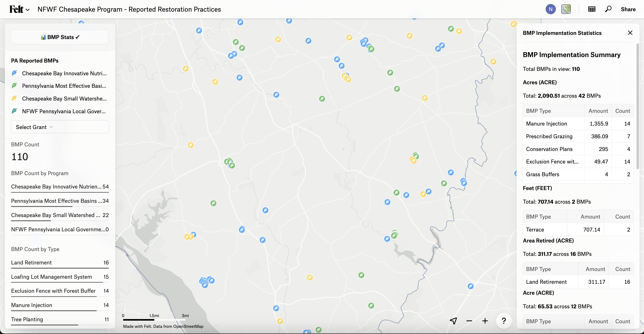Click Chesapeake Bay Innovative Nutri... layer icon
Screen dimensions: 644x334
pyautogui.click(x=14, y=73)
